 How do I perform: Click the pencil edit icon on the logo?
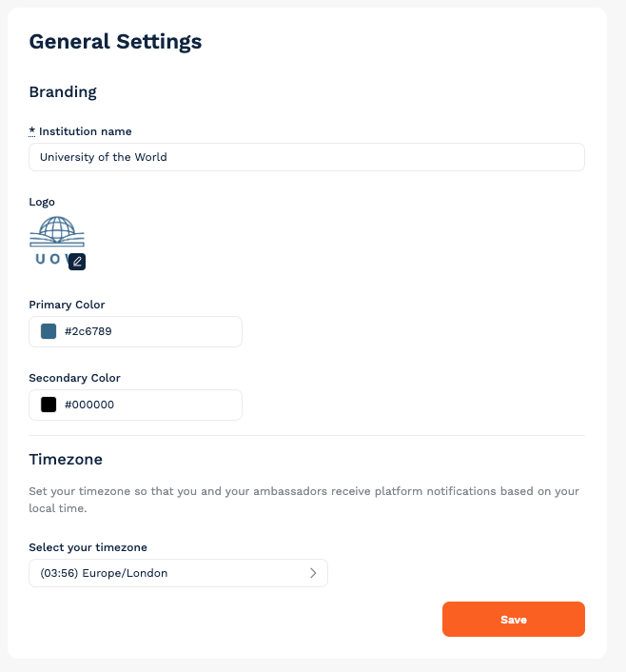[77, 262]
